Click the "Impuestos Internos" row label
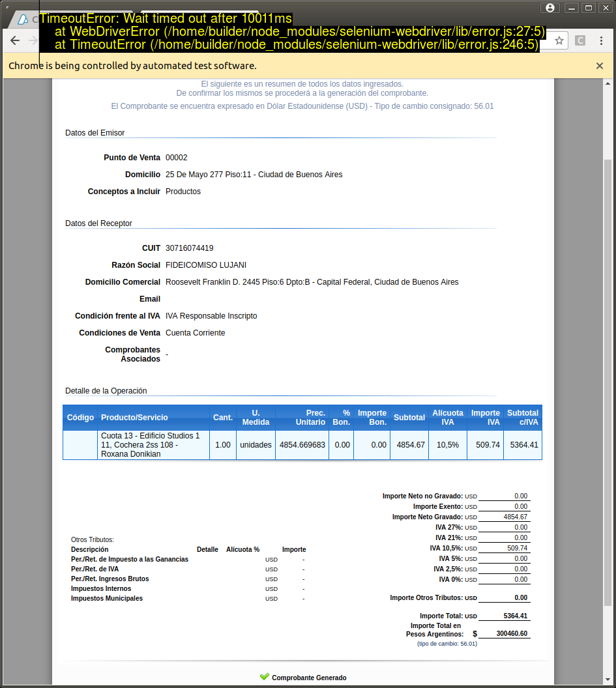 click(x=101, y=589)
